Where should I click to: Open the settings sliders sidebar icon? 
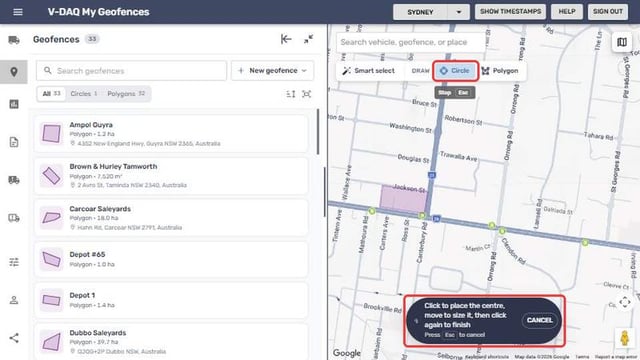(14, 262)
